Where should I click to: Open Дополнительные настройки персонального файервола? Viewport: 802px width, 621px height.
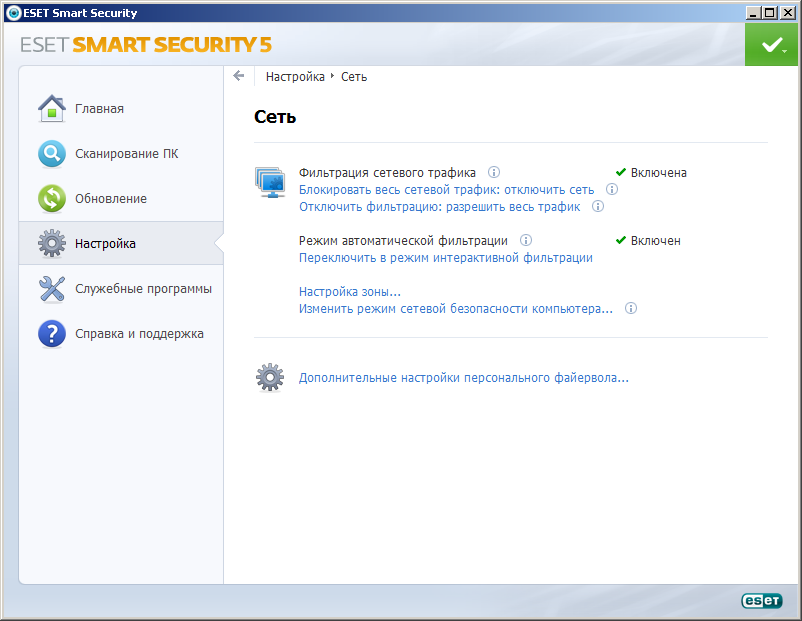coord(464,378)
